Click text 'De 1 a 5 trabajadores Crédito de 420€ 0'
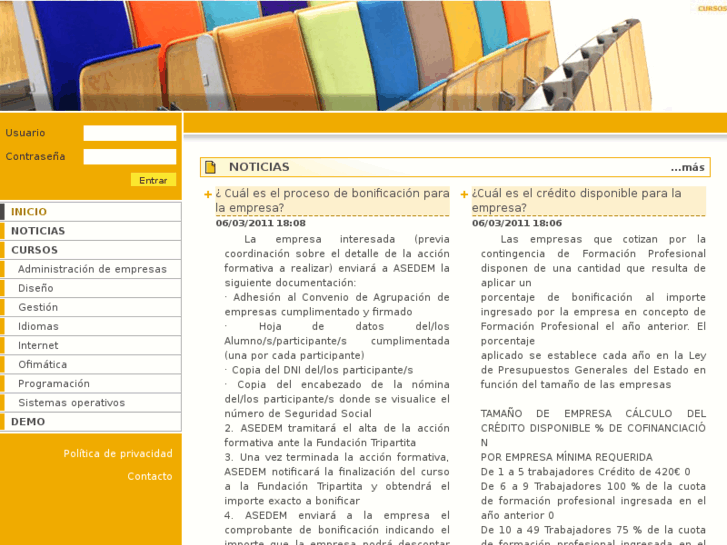Viewport: 727px width, 545px height. coord(586,472)
